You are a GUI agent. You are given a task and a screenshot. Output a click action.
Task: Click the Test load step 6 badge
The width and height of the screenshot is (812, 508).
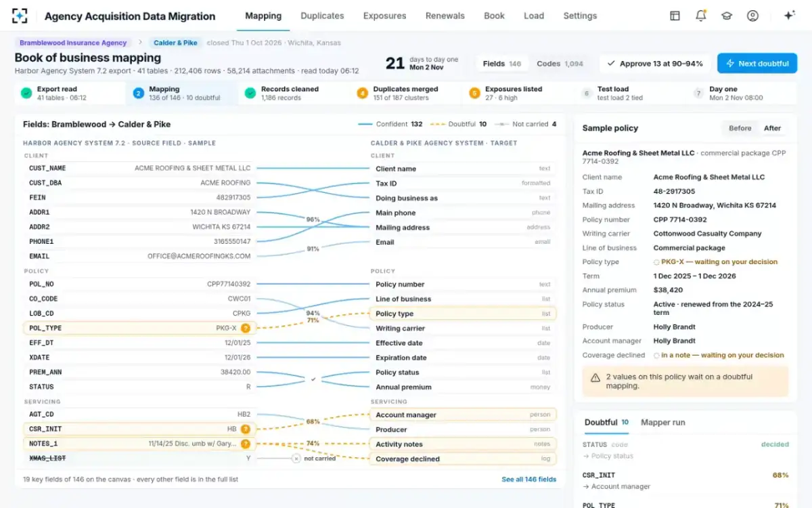click(x=586, y=93)
